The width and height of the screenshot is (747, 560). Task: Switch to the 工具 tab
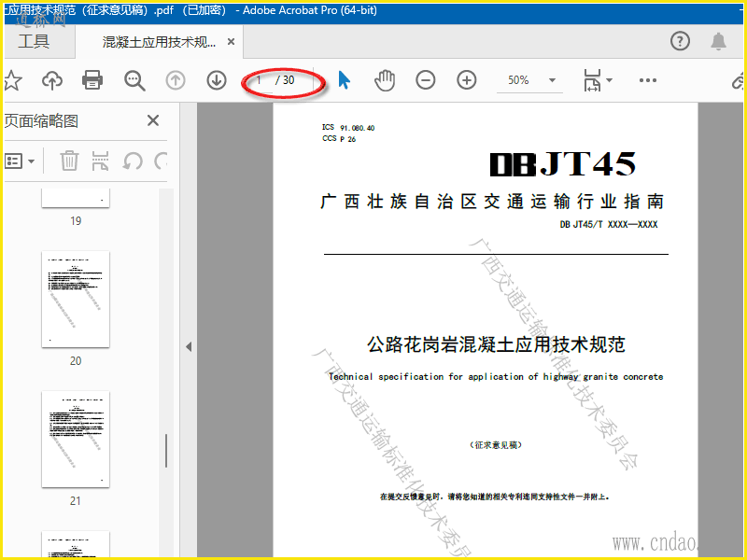click(x=34, y=41)
